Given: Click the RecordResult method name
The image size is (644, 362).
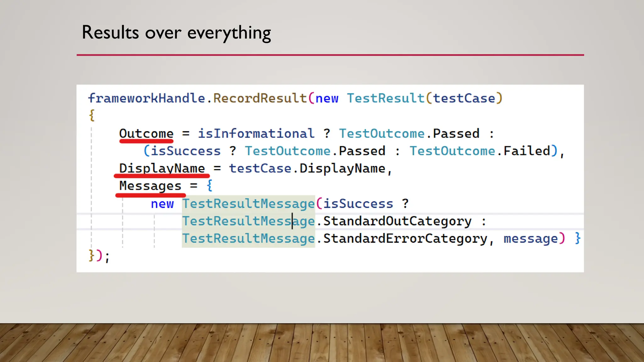Looking at the screenshot, I should [260, 98].
